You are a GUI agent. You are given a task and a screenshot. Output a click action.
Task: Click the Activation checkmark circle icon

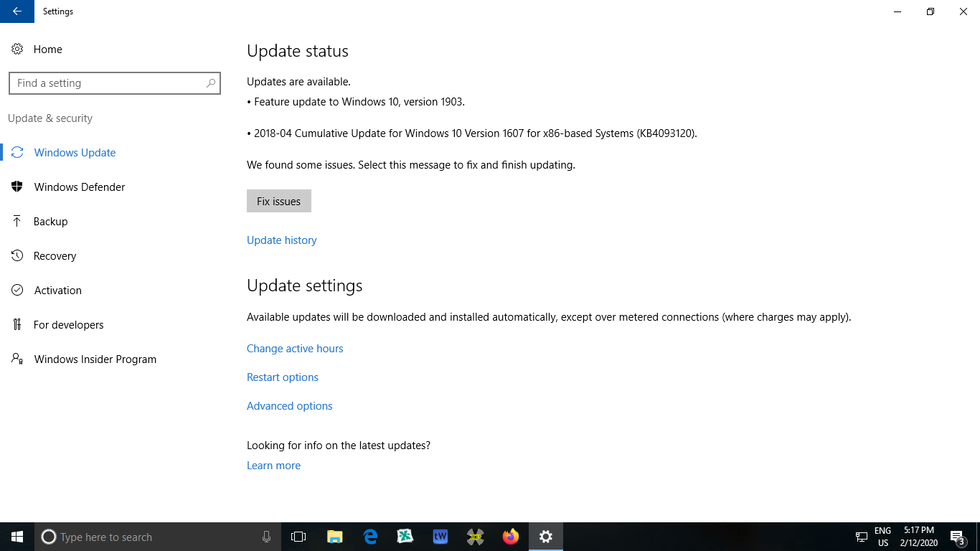pyautogui.click(x=17, y=291)
